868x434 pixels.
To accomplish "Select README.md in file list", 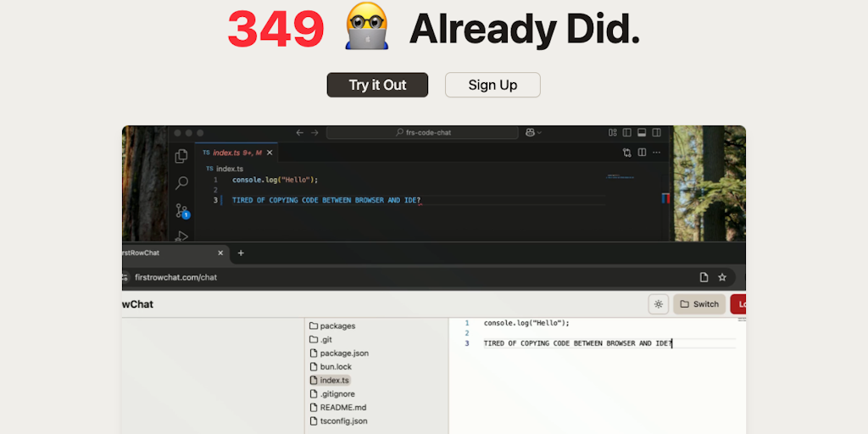I will 337,408.
